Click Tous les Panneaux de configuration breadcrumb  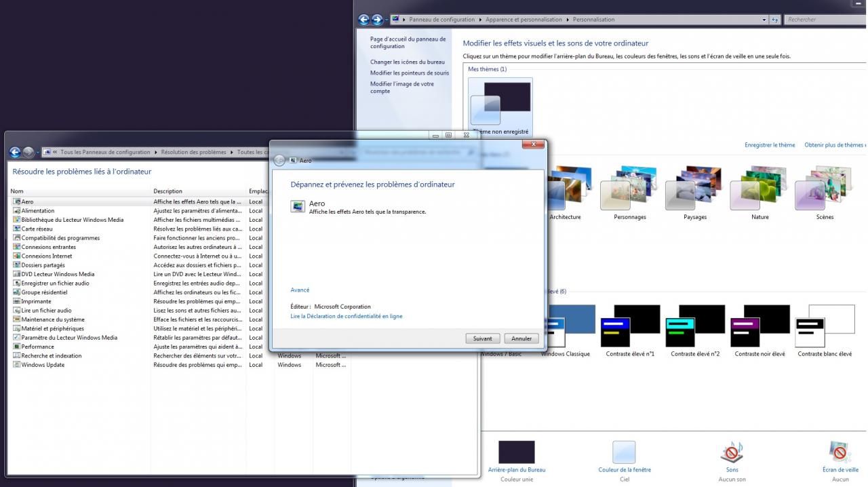click(105, 152)
